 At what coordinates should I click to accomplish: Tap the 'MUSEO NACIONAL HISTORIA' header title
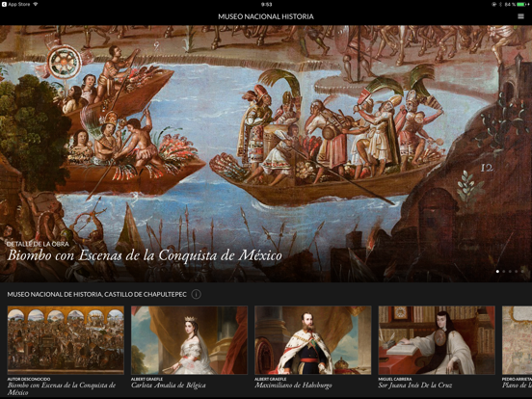[266, 16]
